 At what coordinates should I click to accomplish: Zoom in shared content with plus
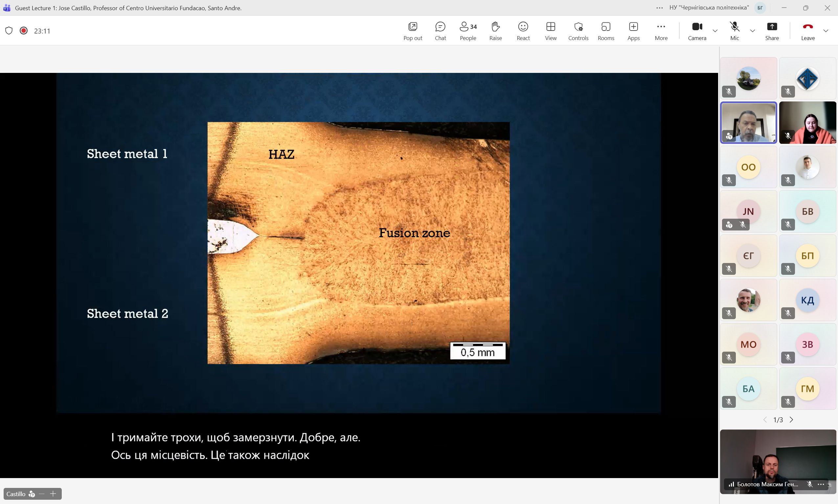(53, 494)
